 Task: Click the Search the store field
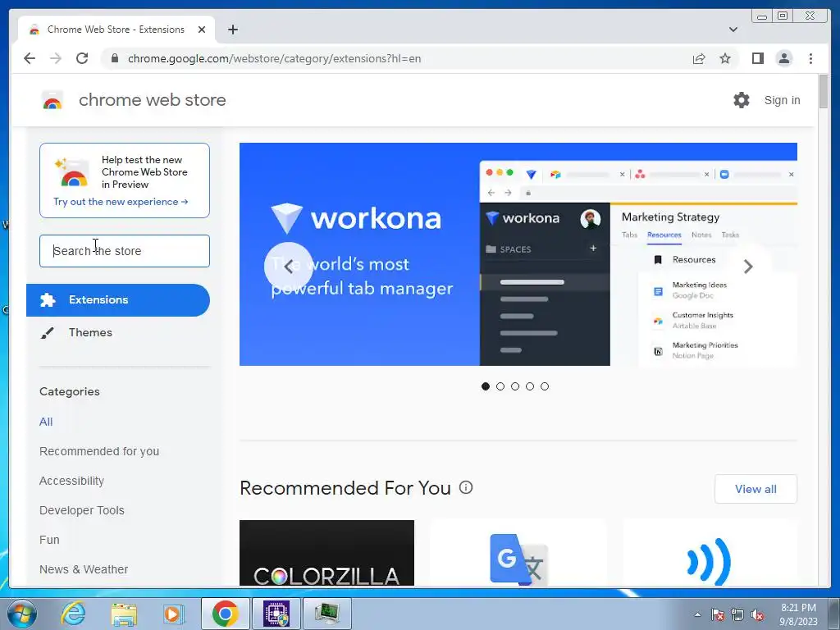coord(125,251)
